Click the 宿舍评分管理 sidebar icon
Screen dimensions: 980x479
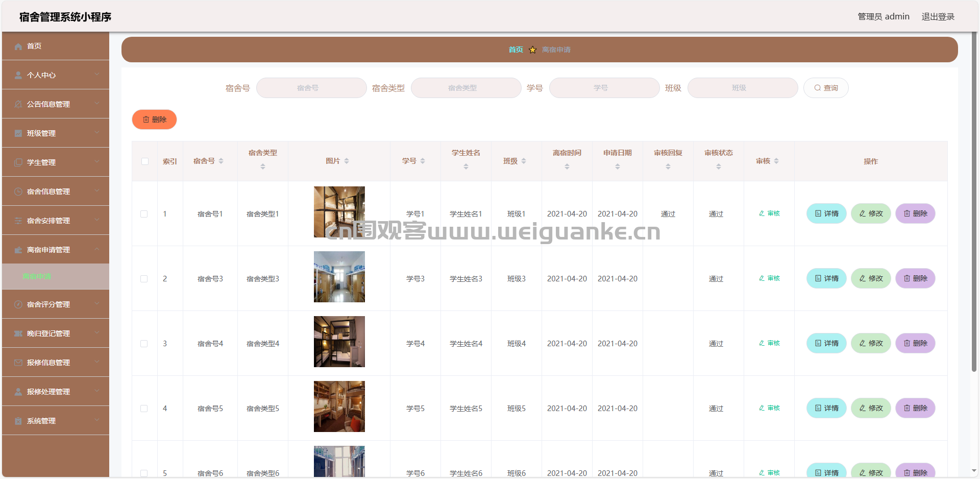click(18, 305)
